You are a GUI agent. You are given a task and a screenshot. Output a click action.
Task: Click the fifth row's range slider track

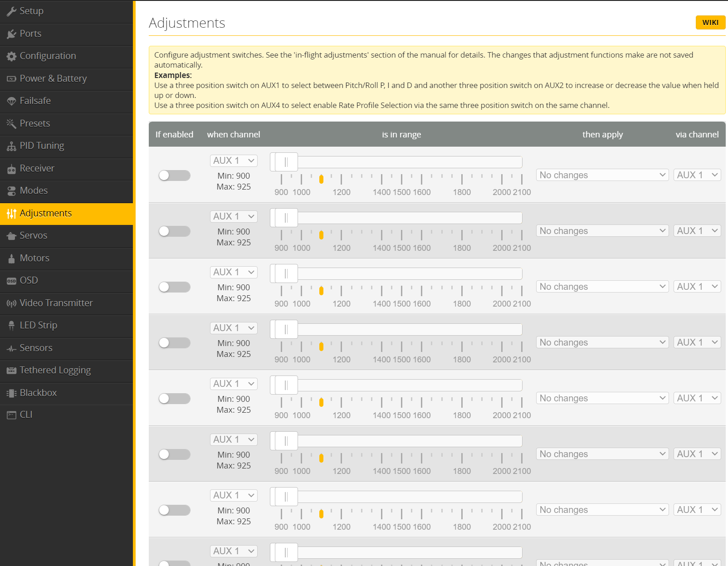[408, 385]
